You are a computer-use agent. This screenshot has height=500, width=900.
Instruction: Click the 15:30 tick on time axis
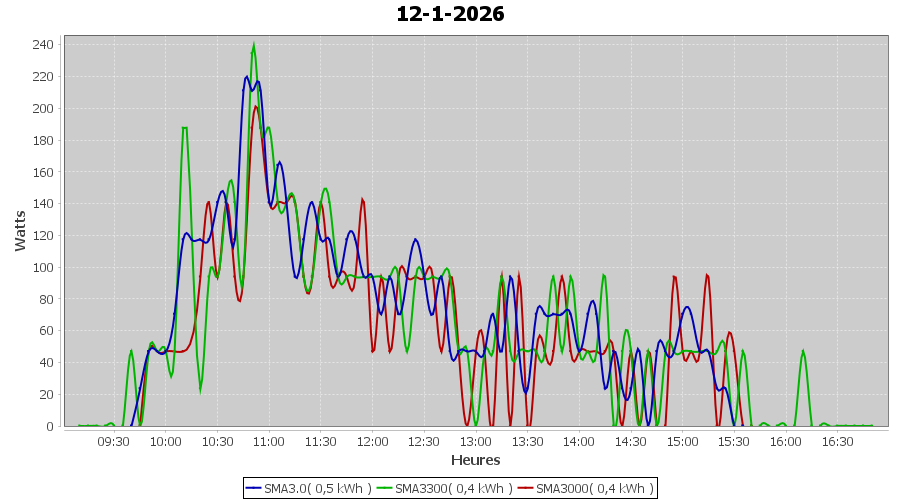click(x=734, y=441)
